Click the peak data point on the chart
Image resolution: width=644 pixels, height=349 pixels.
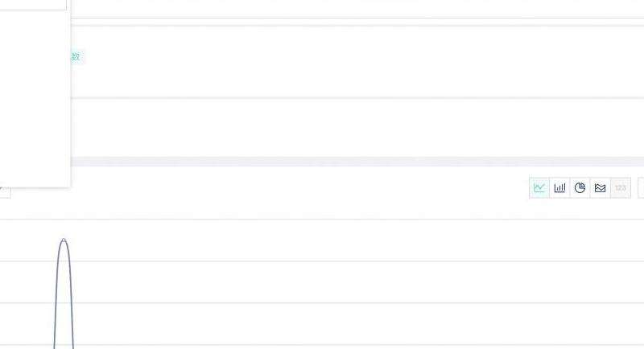pos(64,240)
